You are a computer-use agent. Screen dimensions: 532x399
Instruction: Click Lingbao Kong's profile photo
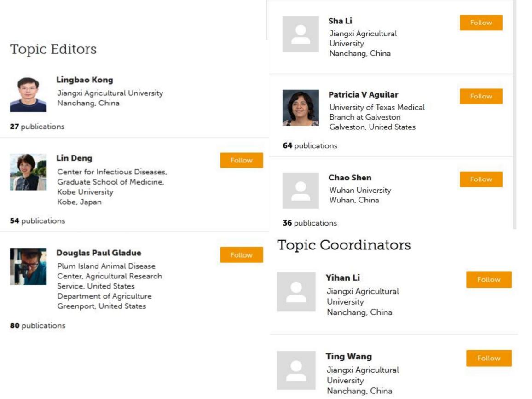28,94
